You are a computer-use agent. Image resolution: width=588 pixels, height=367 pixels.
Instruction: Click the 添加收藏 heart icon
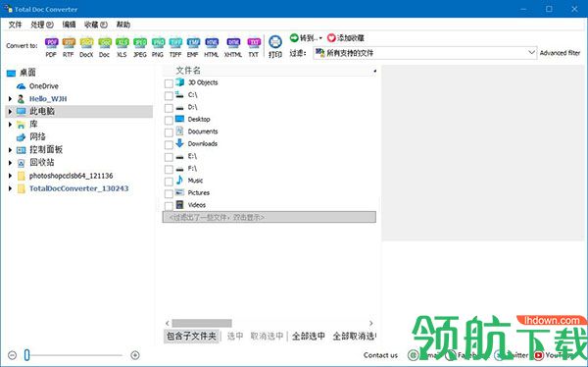331,37
